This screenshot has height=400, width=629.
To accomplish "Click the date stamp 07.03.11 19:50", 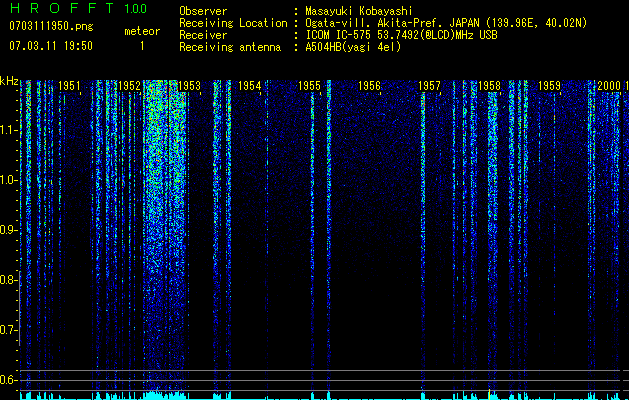I will click(x=51, y=46).
